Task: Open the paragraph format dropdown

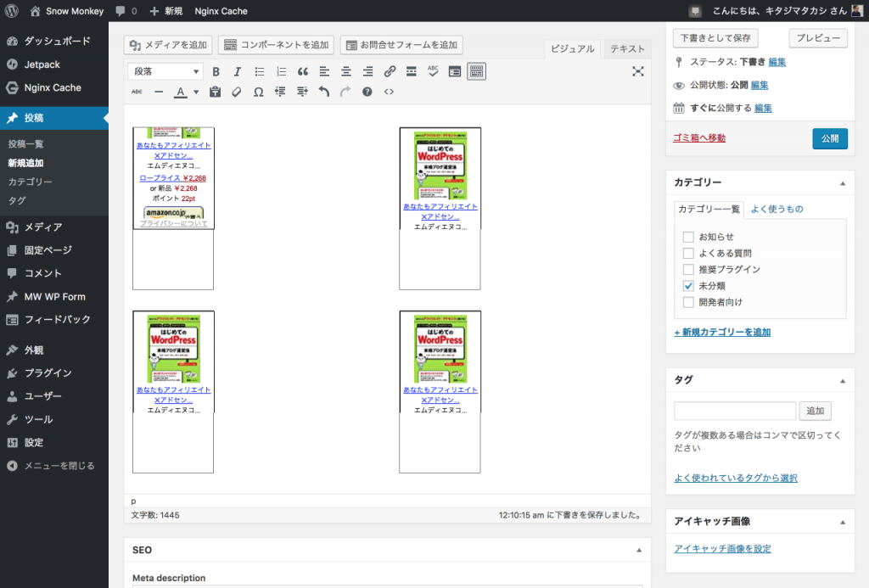Action: [x=165, y=71]
